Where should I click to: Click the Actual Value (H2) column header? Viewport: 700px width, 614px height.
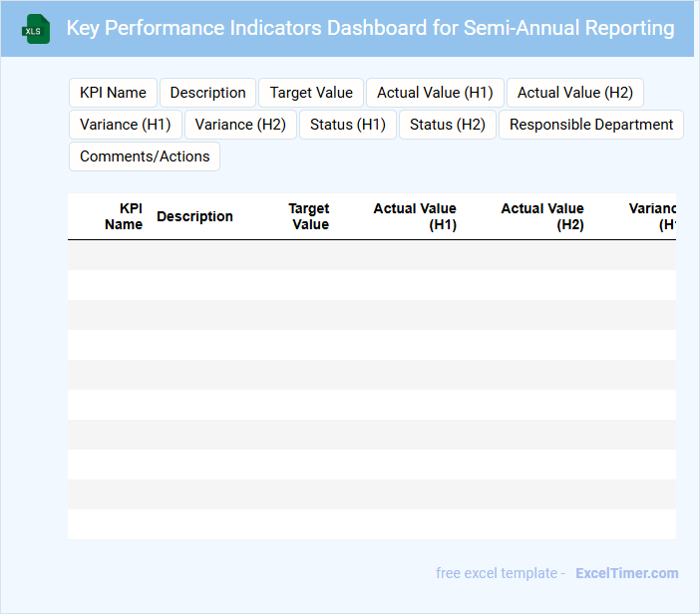542,216
